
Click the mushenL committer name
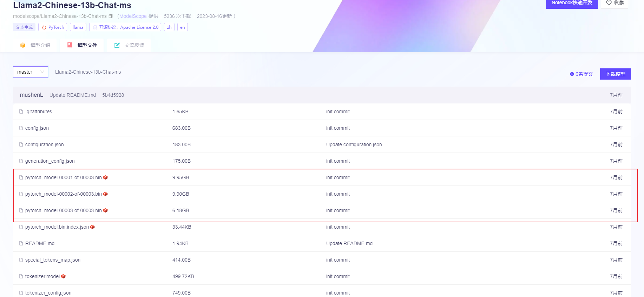click(x=31, y=95)
